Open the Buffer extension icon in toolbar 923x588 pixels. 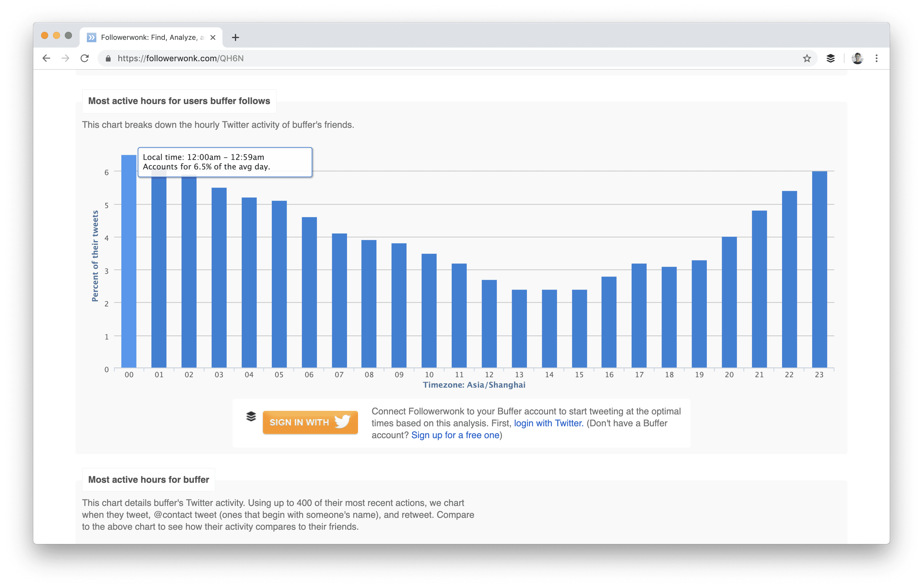point(831,58)
